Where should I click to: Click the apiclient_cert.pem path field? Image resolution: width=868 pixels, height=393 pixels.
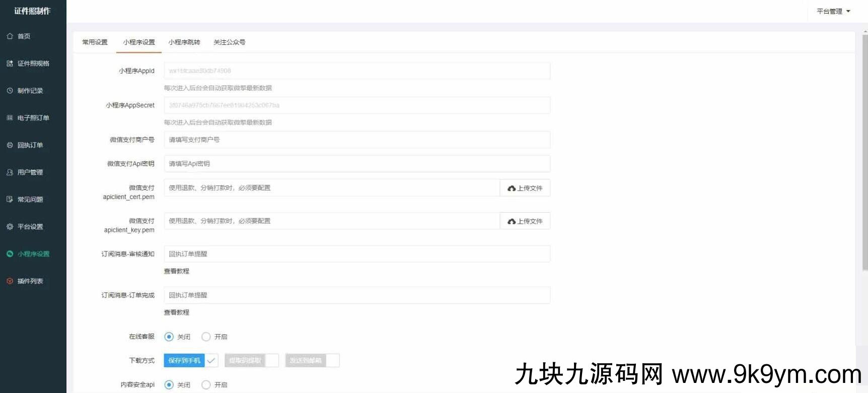click(x=332, y=188)
